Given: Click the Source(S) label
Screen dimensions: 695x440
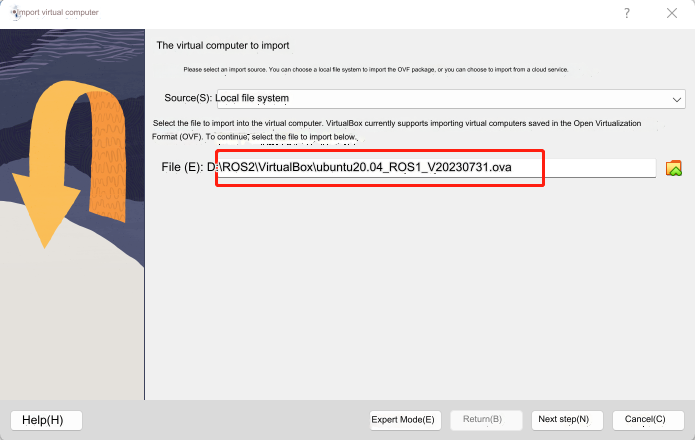Looking at the screenshot, I should pos(188,99).
